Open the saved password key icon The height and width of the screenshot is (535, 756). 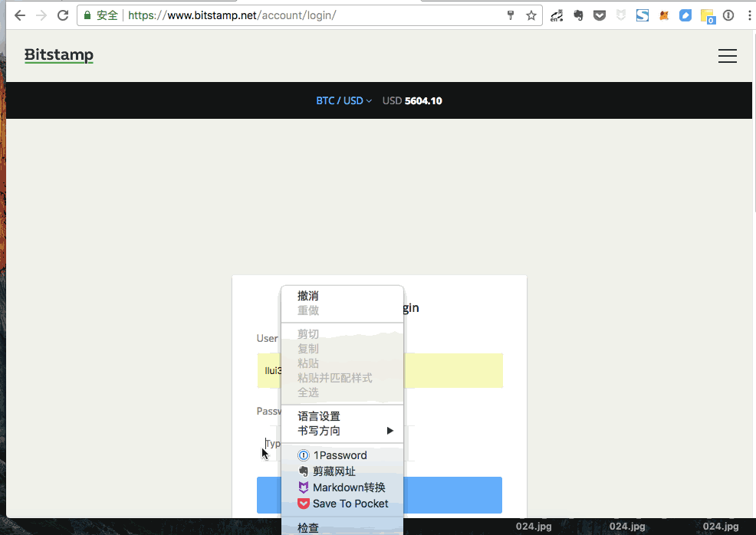[x=511, y=15]
